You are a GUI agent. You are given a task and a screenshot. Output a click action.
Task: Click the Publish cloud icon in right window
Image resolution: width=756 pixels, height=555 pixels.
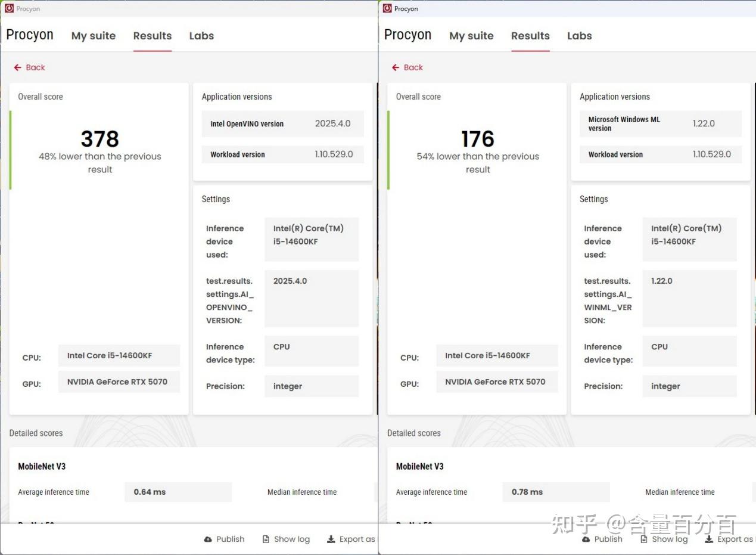point(586,539)
